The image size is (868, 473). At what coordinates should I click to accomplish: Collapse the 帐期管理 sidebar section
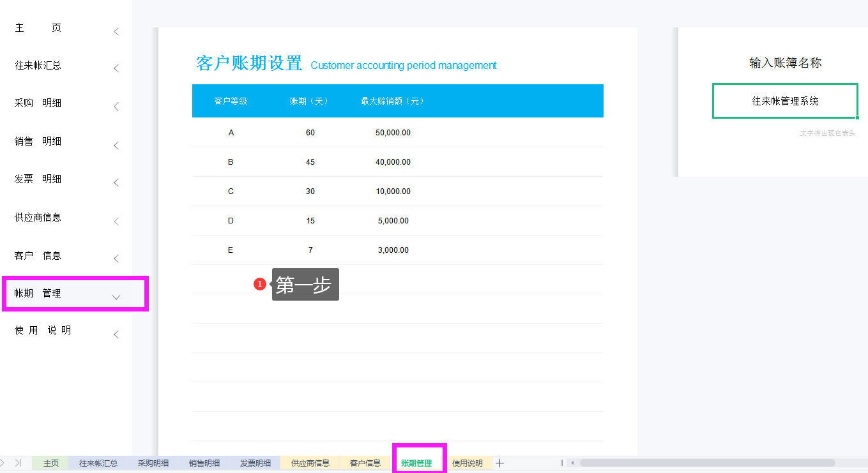pyautogui.click(x=116, y=297)
